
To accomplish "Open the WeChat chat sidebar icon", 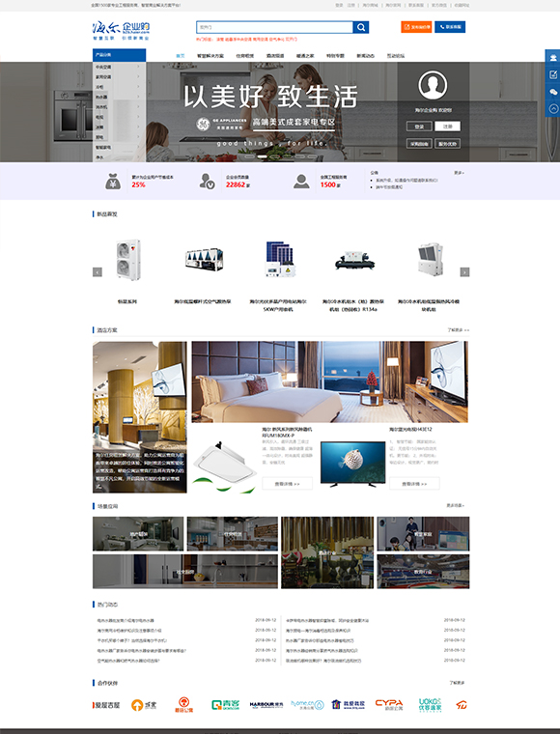I will click(x=553, y=92).
